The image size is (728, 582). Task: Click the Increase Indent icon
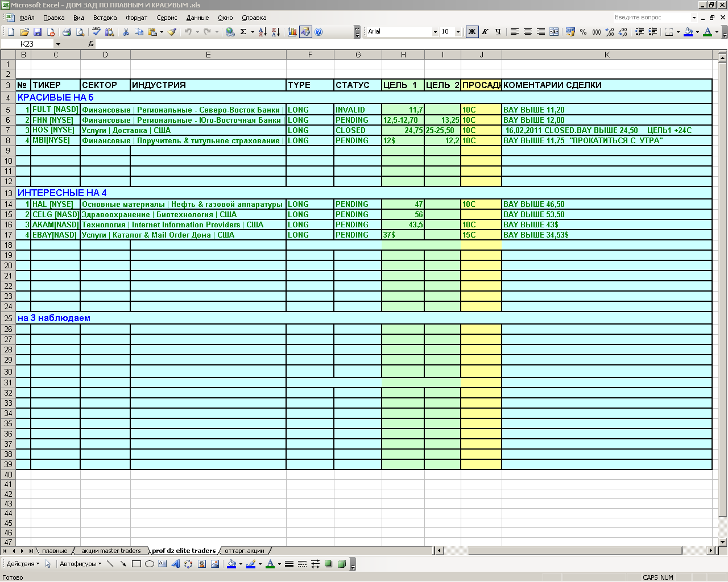tap(652, 32)
